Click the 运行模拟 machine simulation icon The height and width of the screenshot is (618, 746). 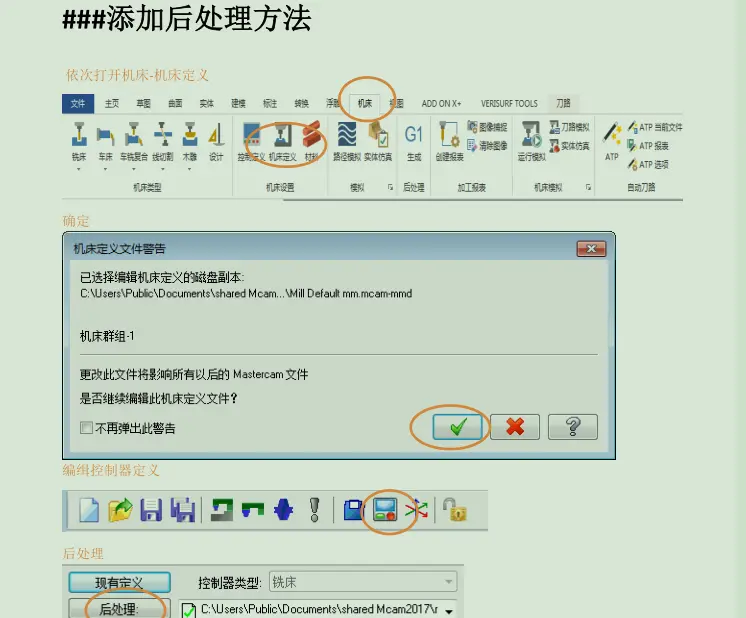(x=531, y=142)
